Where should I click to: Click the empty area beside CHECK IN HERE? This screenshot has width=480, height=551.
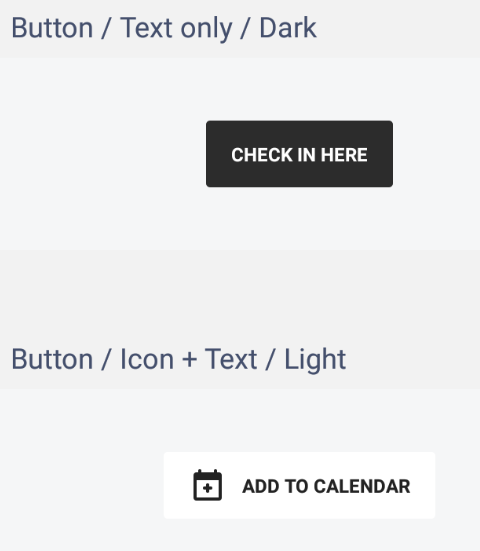(102, 154)
